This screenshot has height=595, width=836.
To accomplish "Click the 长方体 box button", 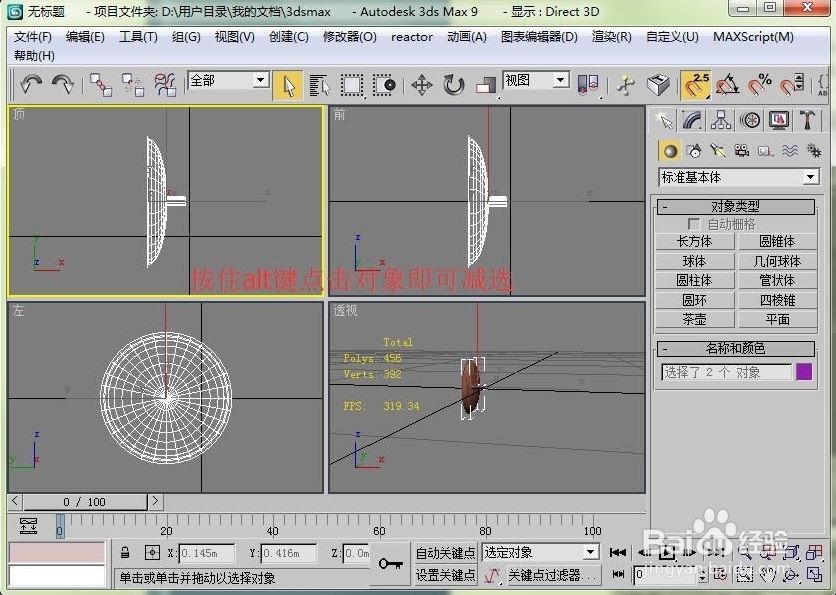I will coord(694,242).
